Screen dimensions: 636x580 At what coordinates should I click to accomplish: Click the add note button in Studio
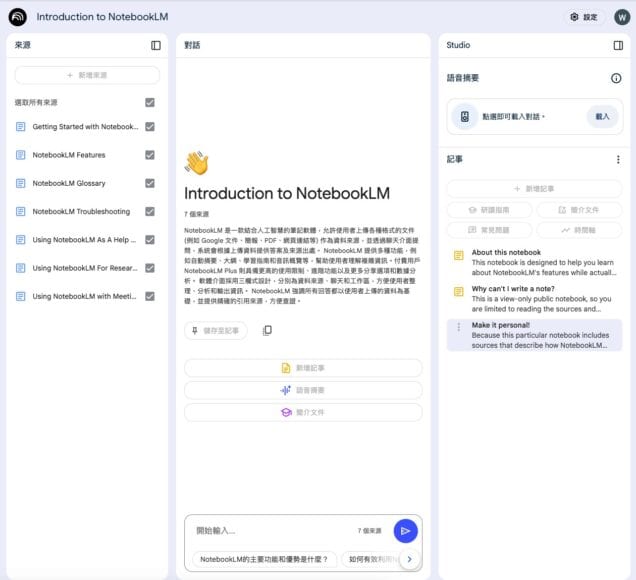[534, 189]
